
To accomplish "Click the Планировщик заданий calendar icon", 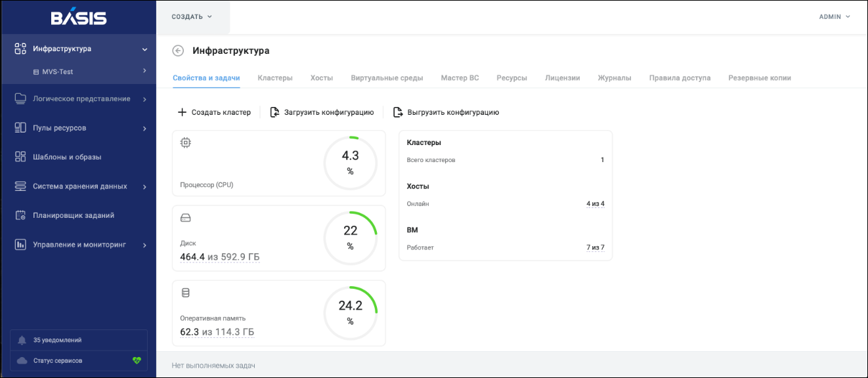I will tap(20, 215).
